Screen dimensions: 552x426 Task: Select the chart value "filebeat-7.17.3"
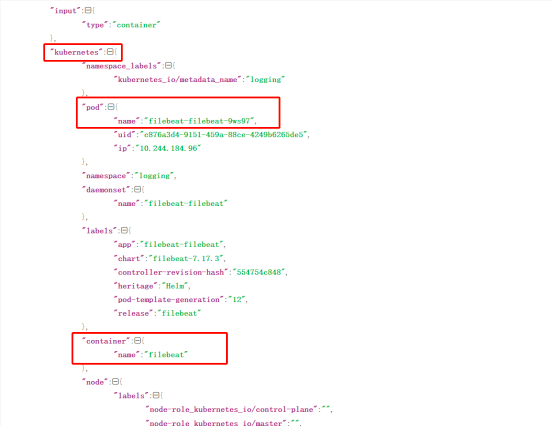tap(186, 258)
